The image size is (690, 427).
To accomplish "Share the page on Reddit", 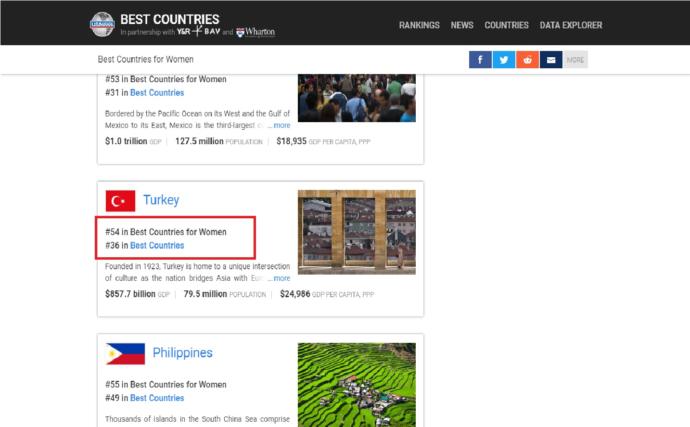I will click(x=528, y=60).
